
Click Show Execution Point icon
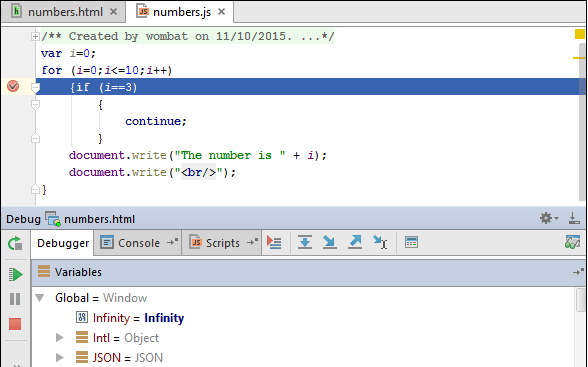274,243
